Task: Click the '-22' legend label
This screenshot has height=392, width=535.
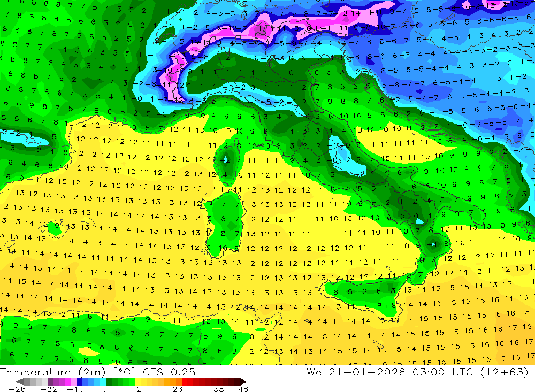Action: tap(49, 389)
